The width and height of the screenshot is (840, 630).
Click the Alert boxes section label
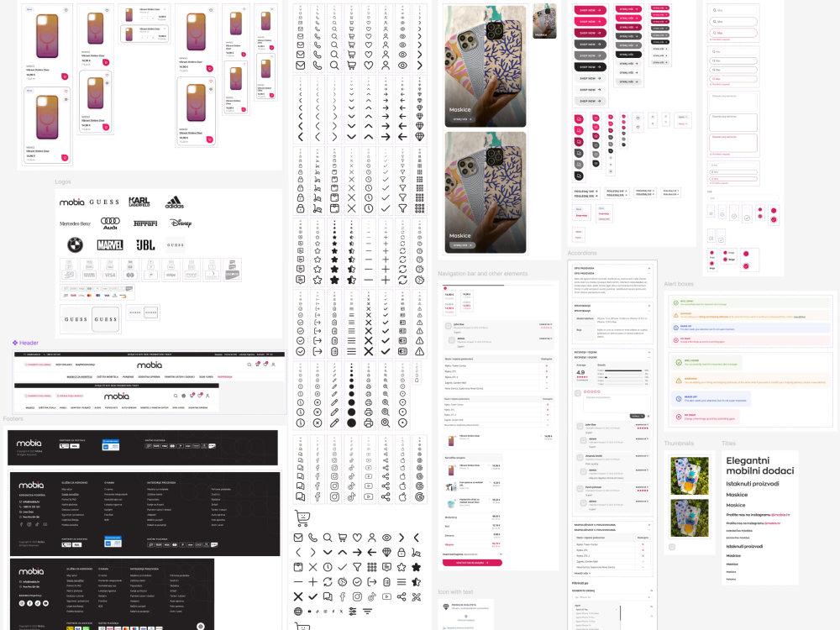[x=678, y=284]
